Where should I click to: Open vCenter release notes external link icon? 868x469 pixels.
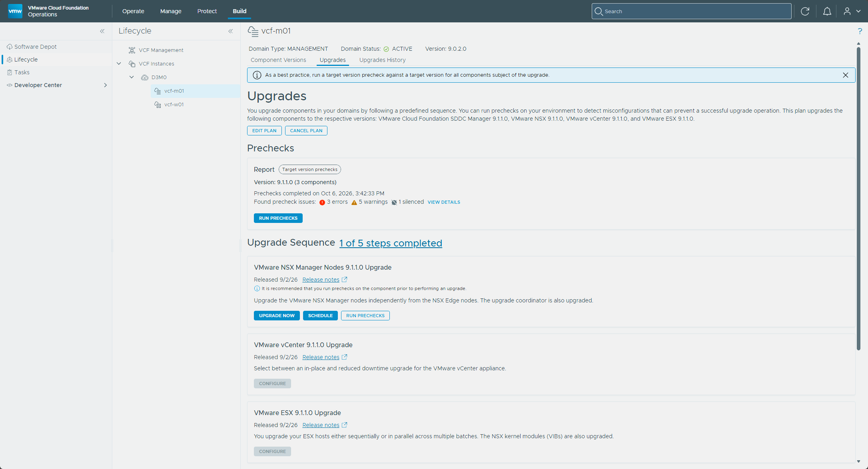tap(345, 357)
